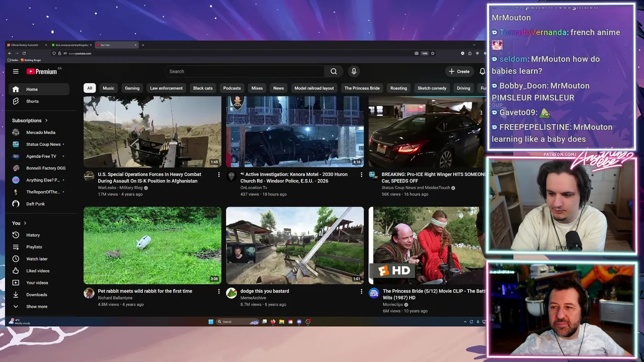Click into the YouTube search field
Image resolution: width=644 pixels, height=362 pixels.
(x=245, y=71)
